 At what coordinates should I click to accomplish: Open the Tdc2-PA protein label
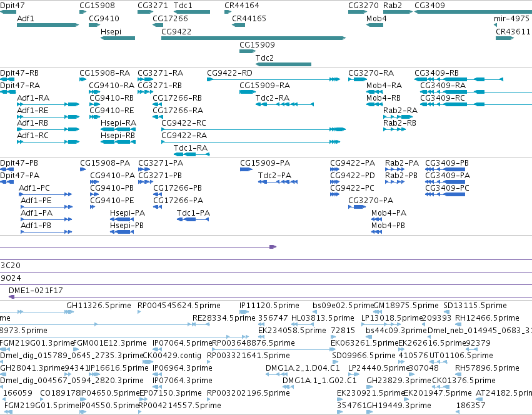coord(274,176)
